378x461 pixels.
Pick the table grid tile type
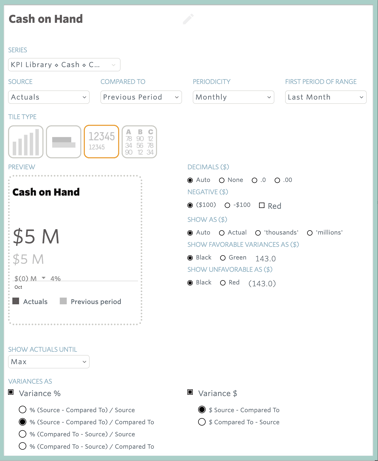(x=139, y=142)
